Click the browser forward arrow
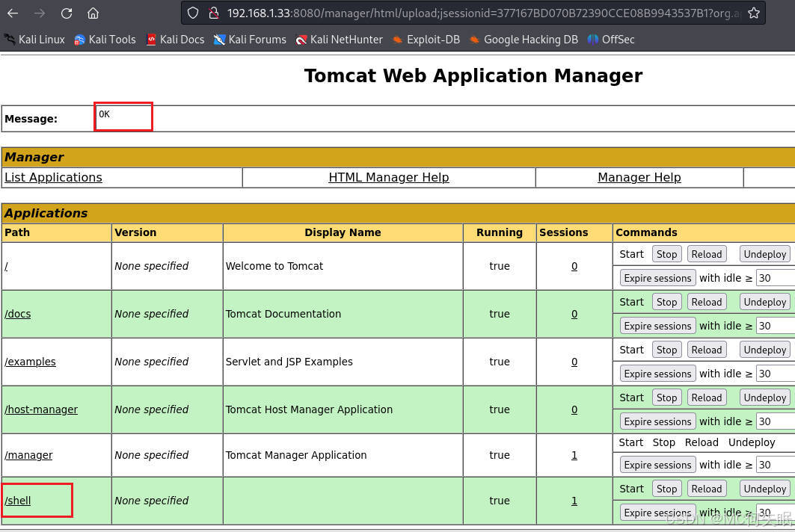The height and width of the screenshot is (532, 795). [40, 13]
